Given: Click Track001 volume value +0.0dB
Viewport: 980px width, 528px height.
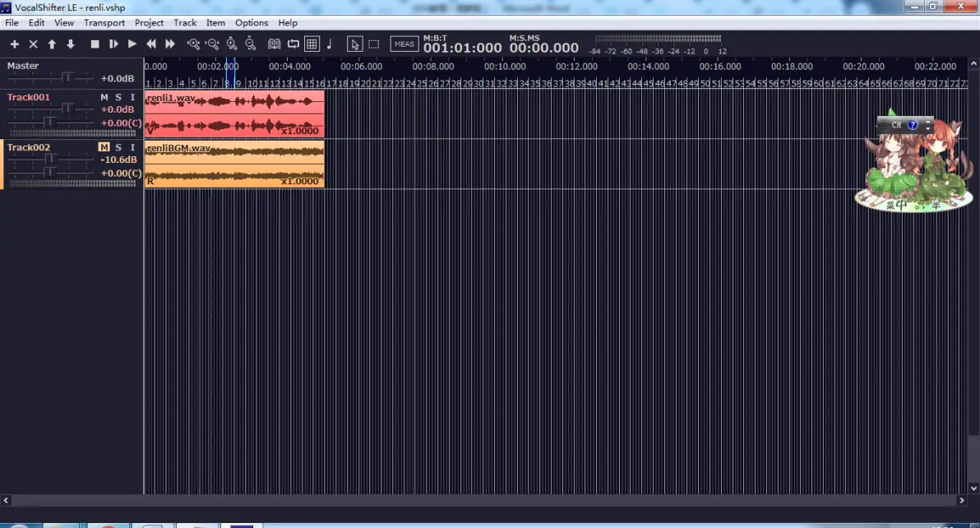Looking at the screenshot, I should tap(118, 109).
